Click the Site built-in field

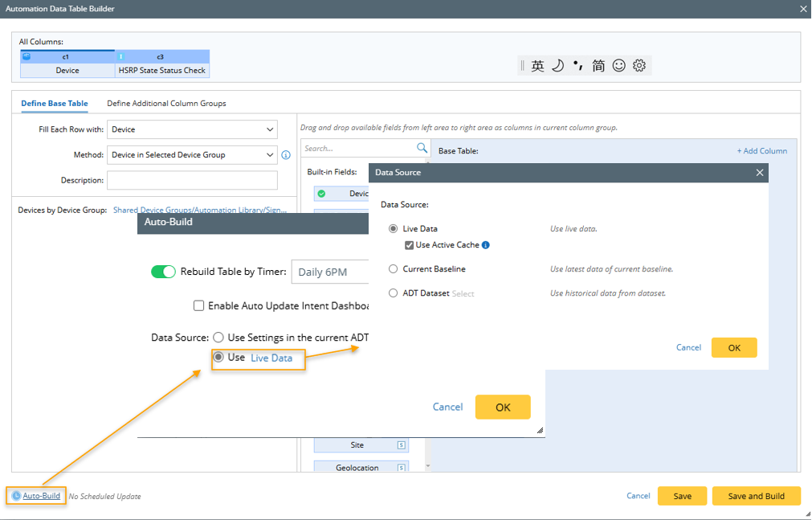click(x=361, y=445)
